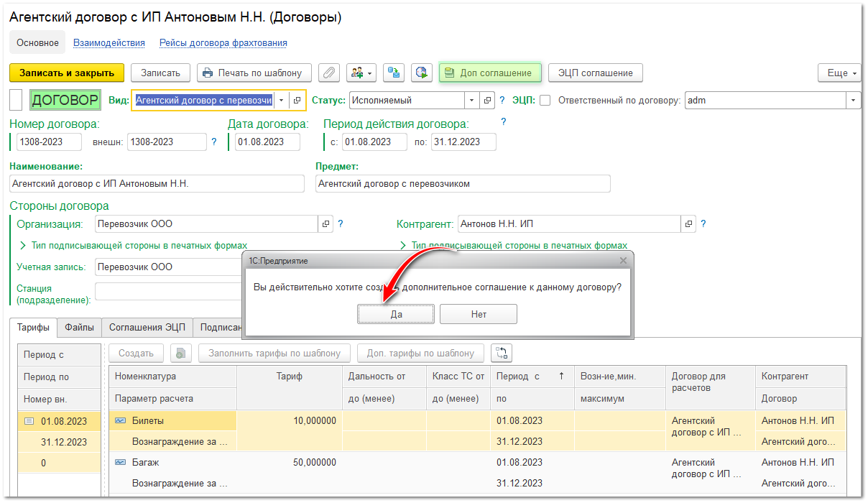Open the Статус dropdown list
Screen dimensions: 868x503
point(471,101)
